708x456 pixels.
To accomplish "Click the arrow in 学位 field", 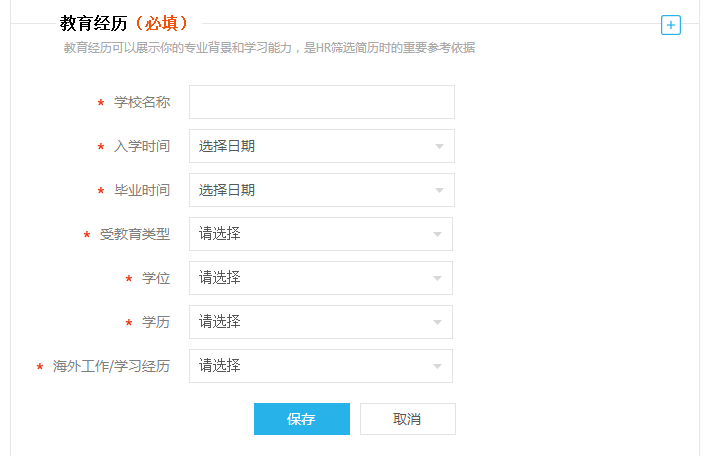I will click(x=437, y=278).
